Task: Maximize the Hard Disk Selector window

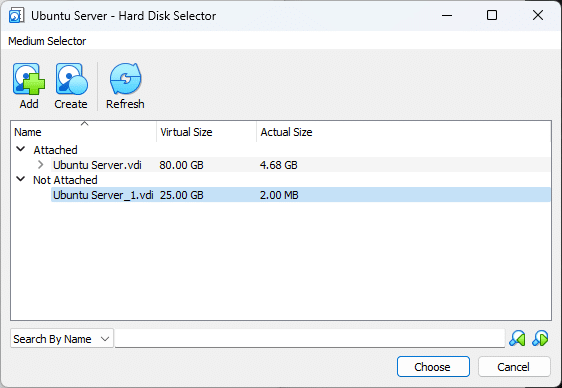Action: tap(492, 15)
